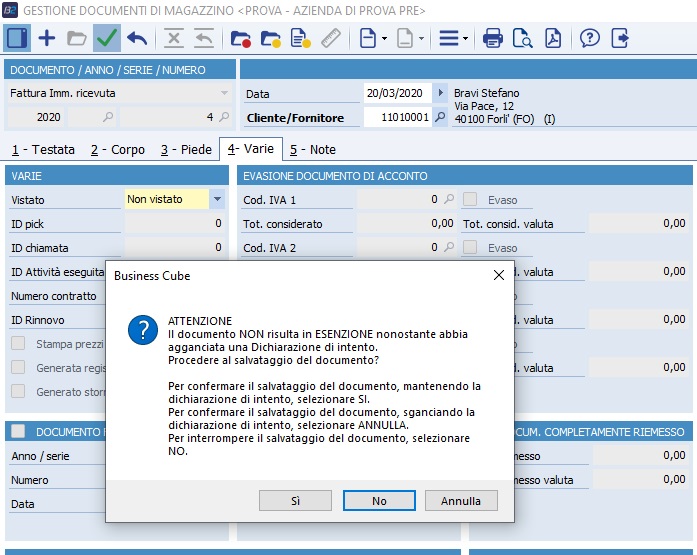Toggle Evaso checkbox under Cod. IVA 2
This screenshot has height=555, width=697.
click(x=470, y=248)
